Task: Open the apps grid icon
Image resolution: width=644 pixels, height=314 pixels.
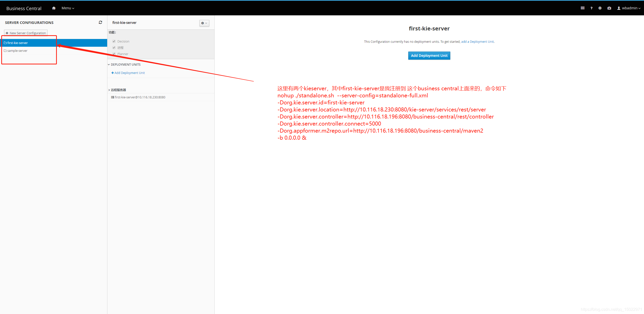Action: pyautogui.click(x=582, y=8)
